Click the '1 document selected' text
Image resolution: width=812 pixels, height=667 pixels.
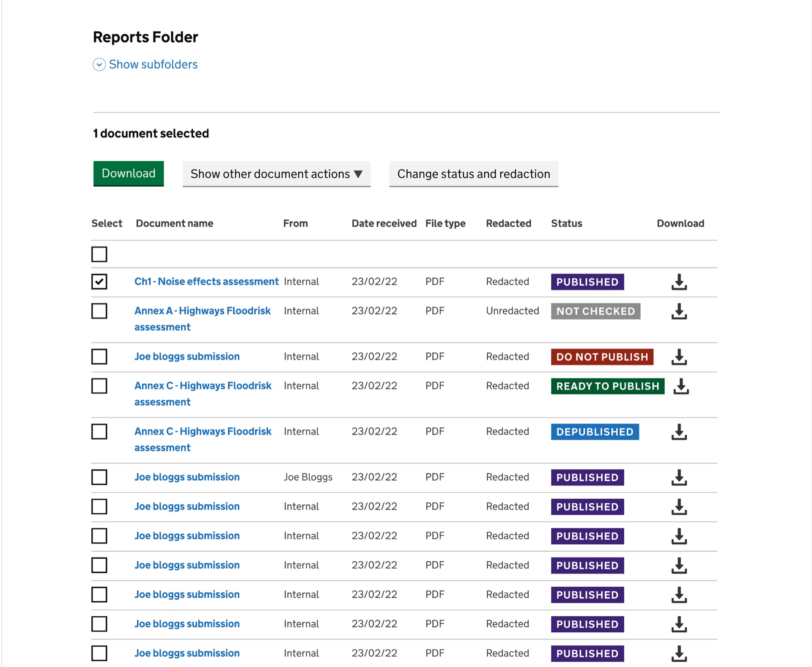point(151,133)
